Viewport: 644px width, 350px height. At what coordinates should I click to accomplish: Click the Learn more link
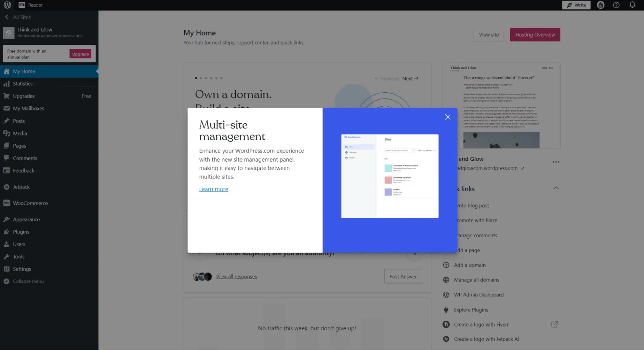point(213,189)
